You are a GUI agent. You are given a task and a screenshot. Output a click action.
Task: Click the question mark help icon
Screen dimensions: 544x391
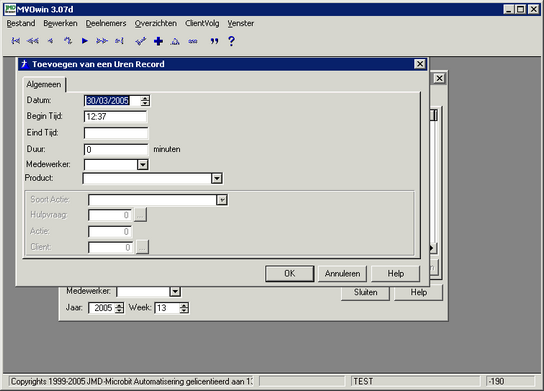tap(231, 41)
